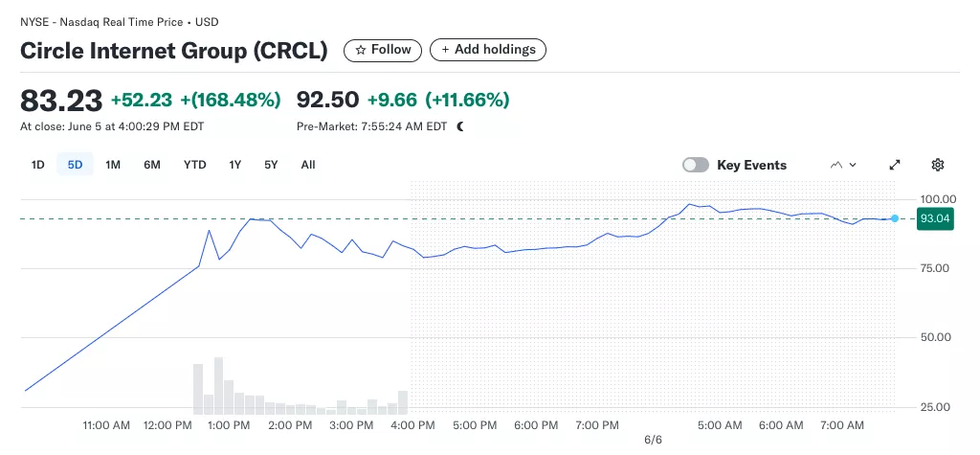Screen dimensions: 980x455
Task: Click the Add holdings button
Action: pos(488,50)
